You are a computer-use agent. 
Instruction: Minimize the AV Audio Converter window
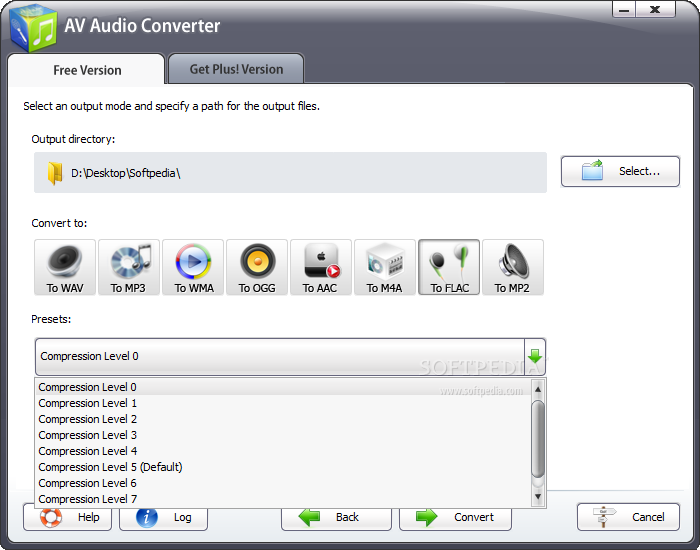tap(624, 10)
